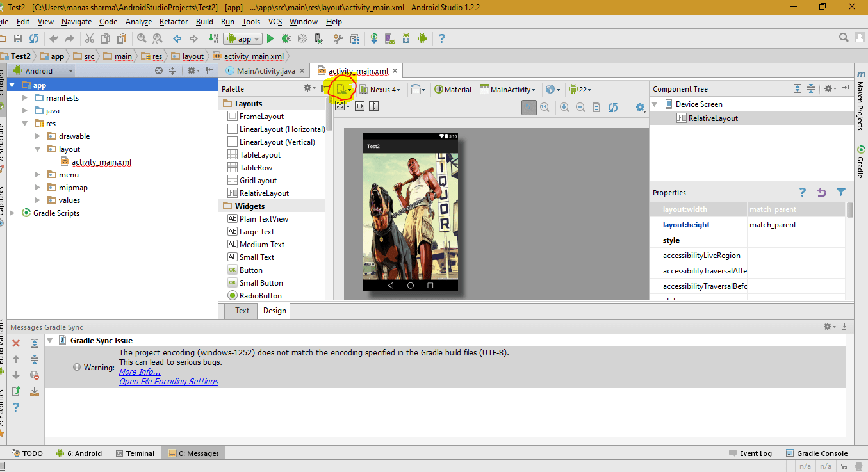868x472 pixels.
Task: Open the Refactor menu
Action: [x=174, y=22]
